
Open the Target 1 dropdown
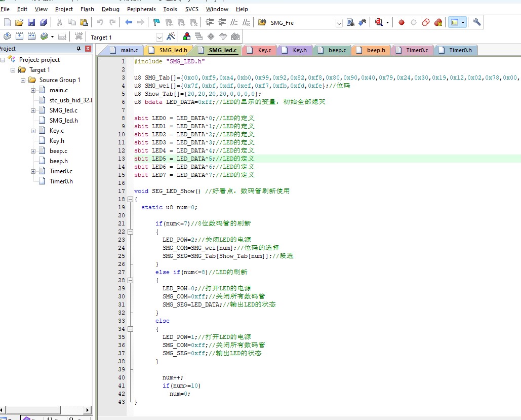pos(159,37)
